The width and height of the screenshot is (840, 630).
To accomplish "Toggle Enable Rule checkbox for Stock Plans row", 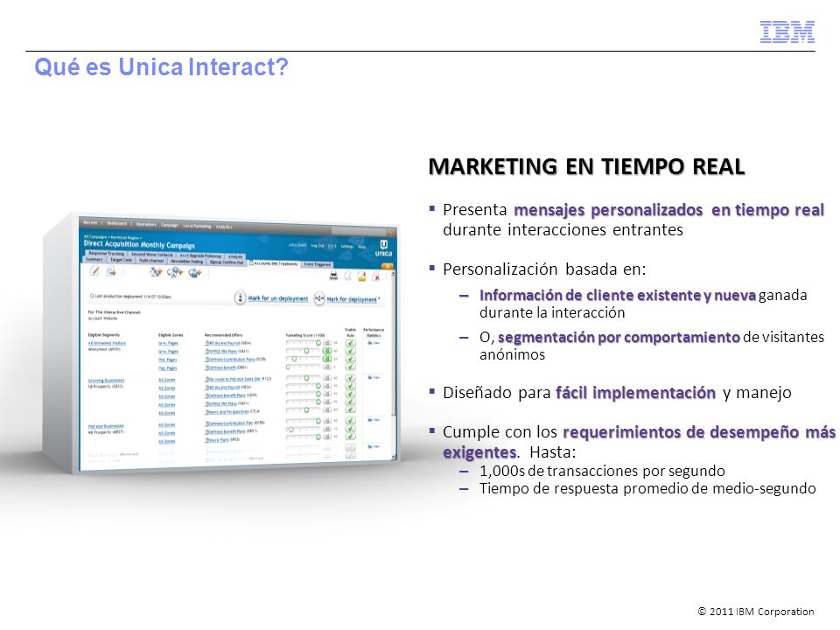I will pos(350,437).
